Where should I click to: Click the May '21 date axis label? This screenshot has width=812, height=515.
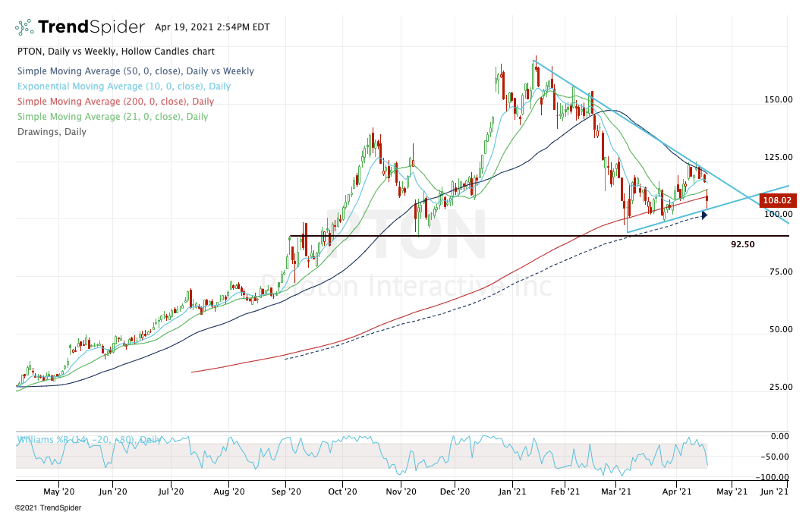732,491
